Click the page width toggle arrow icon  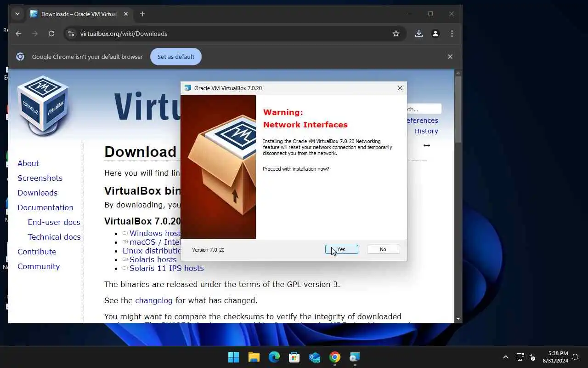click(x=427, y=145)
